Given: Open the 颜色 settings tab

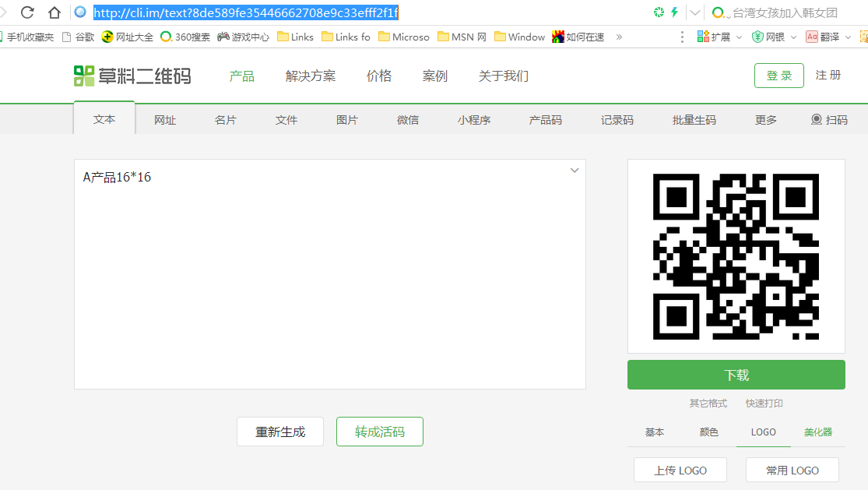Looking at the screenshot, I should (708, 432).
